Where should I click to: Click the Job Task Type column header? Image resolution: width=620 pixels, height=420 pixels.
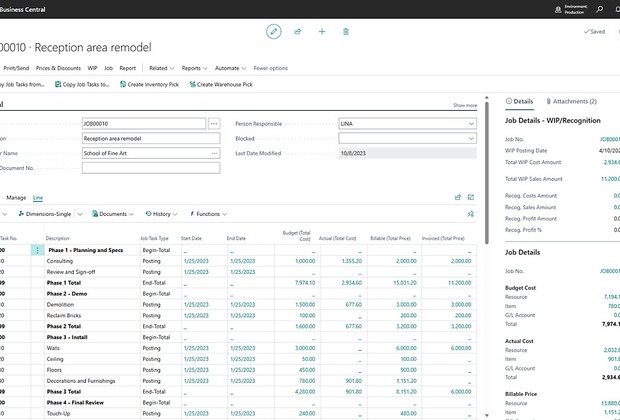(x=154, y=238)
